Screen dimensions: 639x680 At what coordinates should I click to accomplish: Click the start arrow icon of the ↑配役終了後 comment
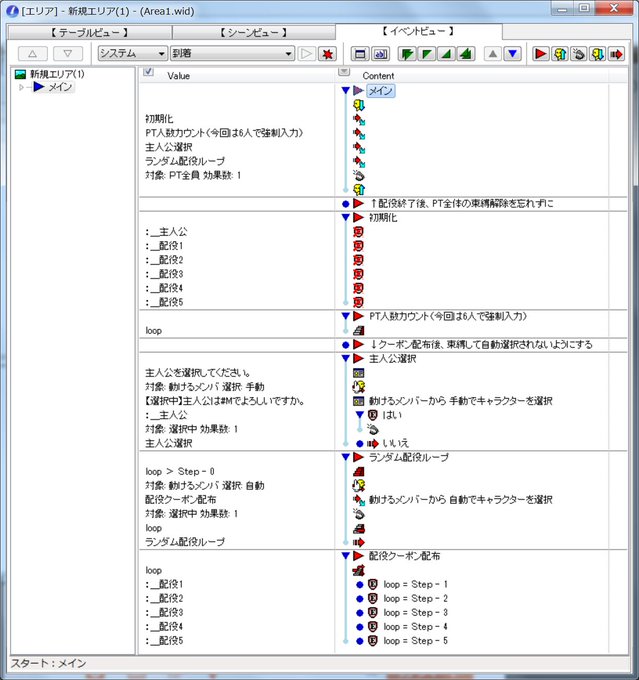point(358,203)
